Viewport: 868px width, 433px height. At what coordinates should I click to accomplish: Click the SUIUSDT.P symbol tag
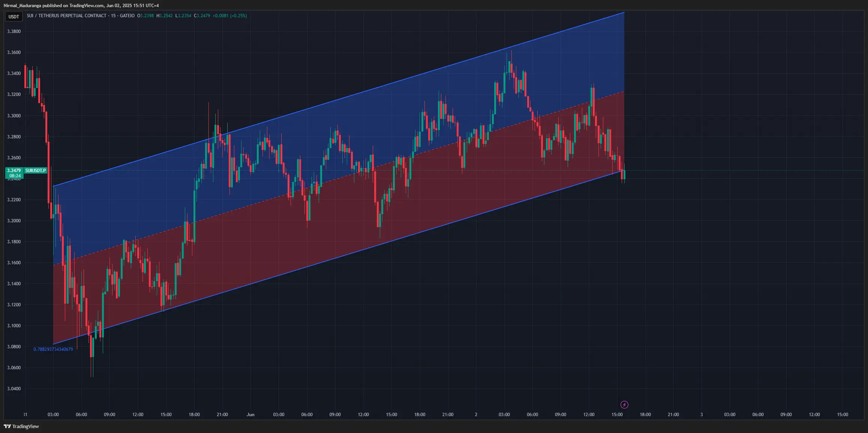[36, 171]
